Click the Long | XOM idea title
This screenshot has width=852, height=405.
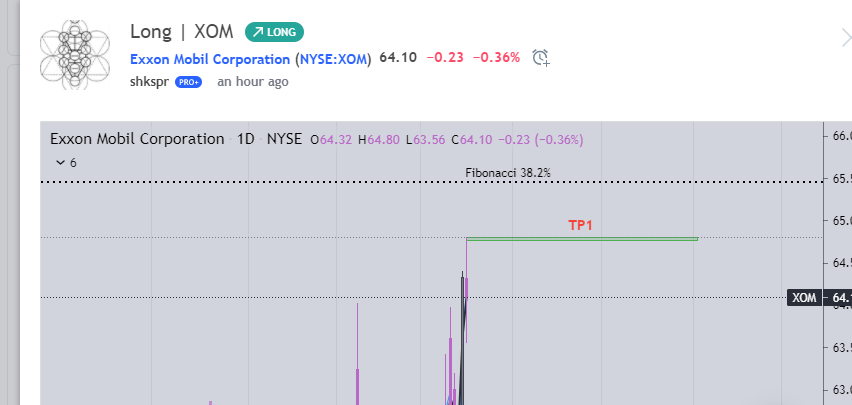pyautogui.click(x=182, y=32)
